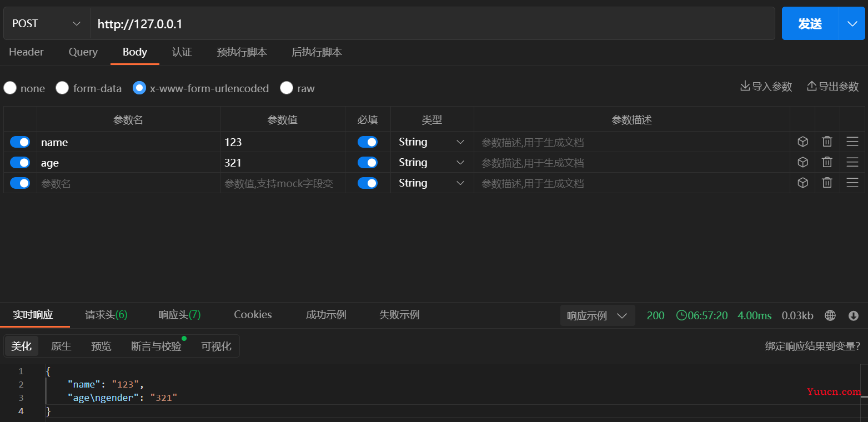This screenshot has height=422, width=868.
Task: Click reorder handle of empty row
Action: (852, 183)
